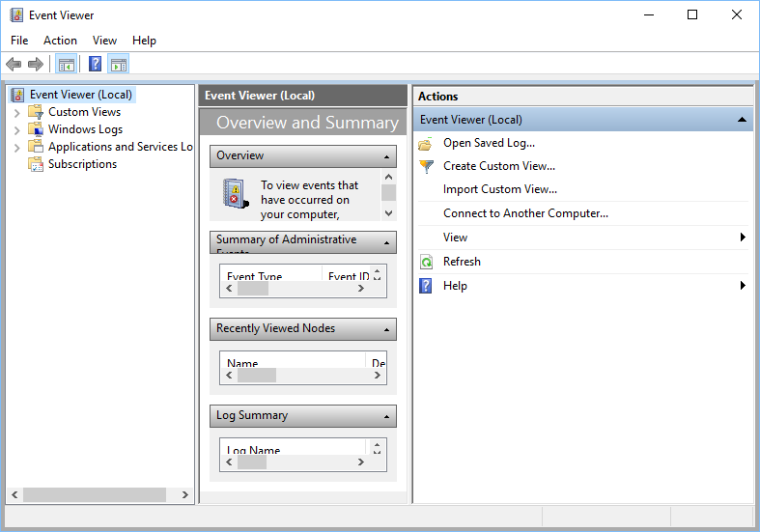This screenshot has height=532, width=760.
Task: Click the Create Custom View funnel icon
Action: (x=426, y=166)
